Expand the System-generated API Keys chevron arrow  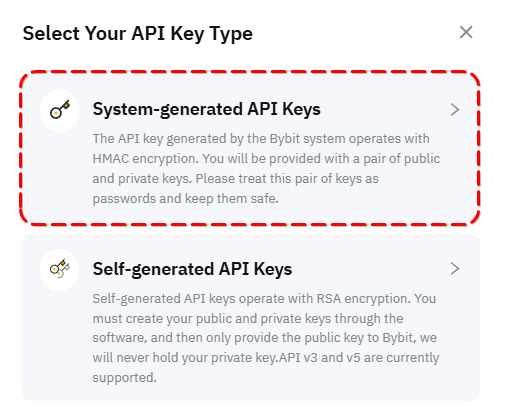click(455, 110)
